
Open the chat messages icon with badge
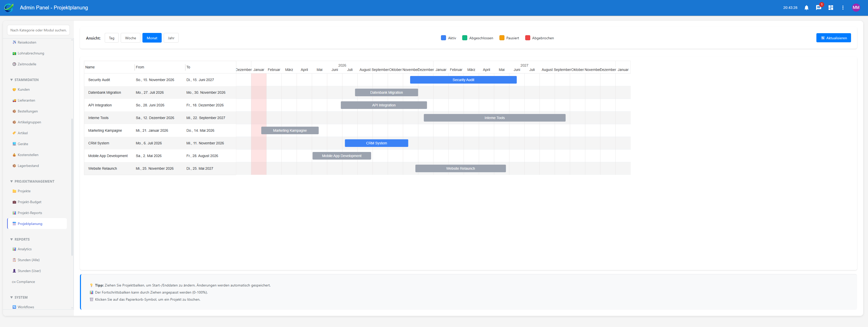click(x=818, y=7)
